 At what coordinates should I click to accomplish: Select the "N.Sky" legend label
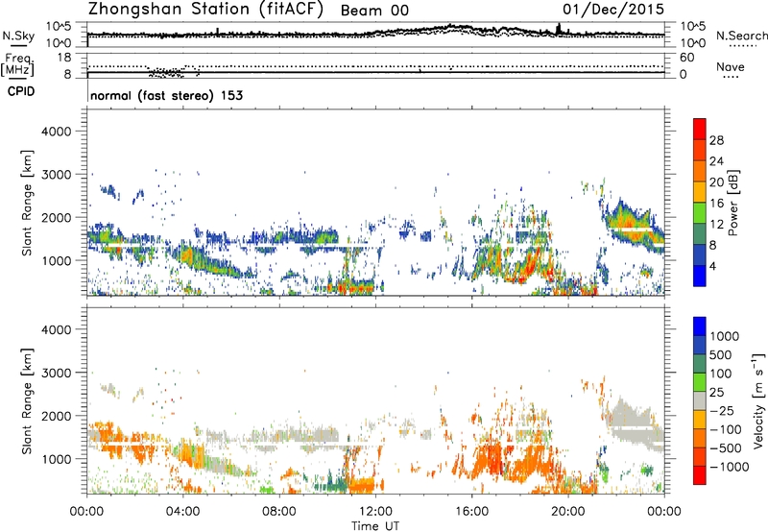[18, 36]
